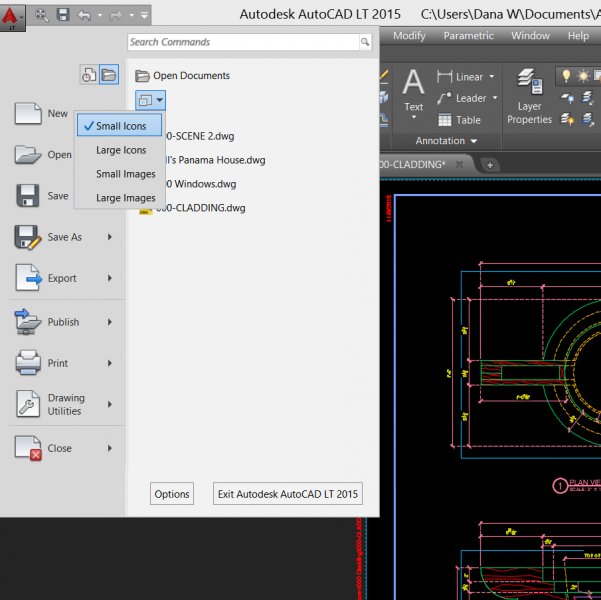The image size is (601, 600).
Task: Click the Save As icon
Action: 28,237
